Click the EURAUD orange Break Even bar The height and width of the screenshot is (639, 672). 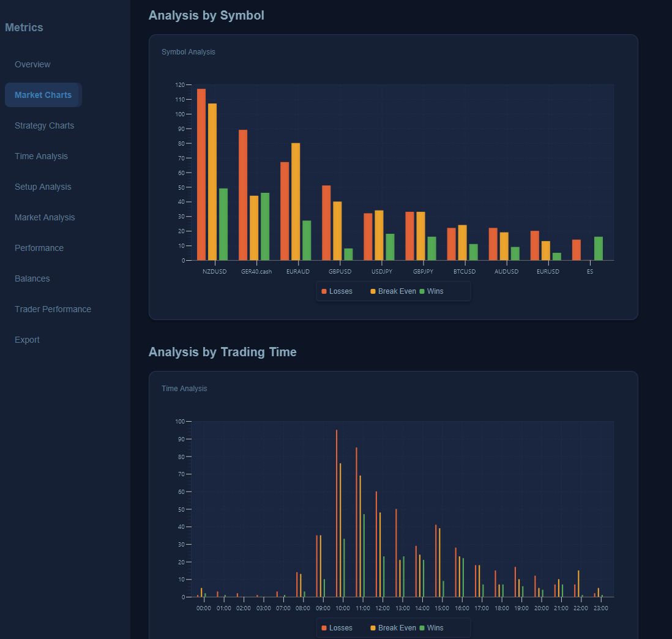(x=296, y=202)
